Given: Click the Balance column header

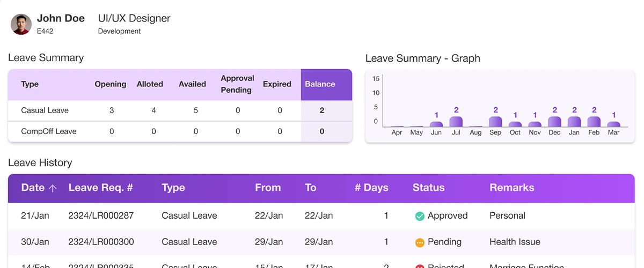Looking at the screenshot, I should 320,84.
